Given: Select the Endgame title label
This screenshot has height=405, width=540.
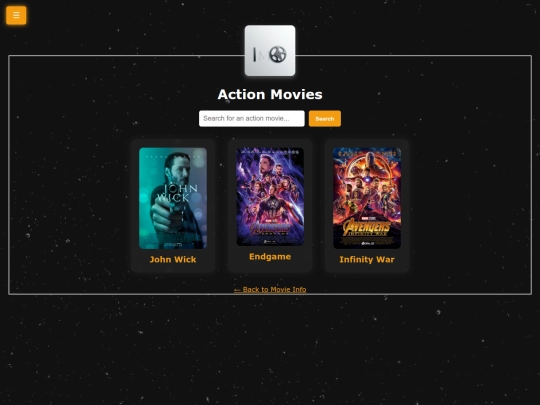Looking at the screenshot, I should coord(270,257).
